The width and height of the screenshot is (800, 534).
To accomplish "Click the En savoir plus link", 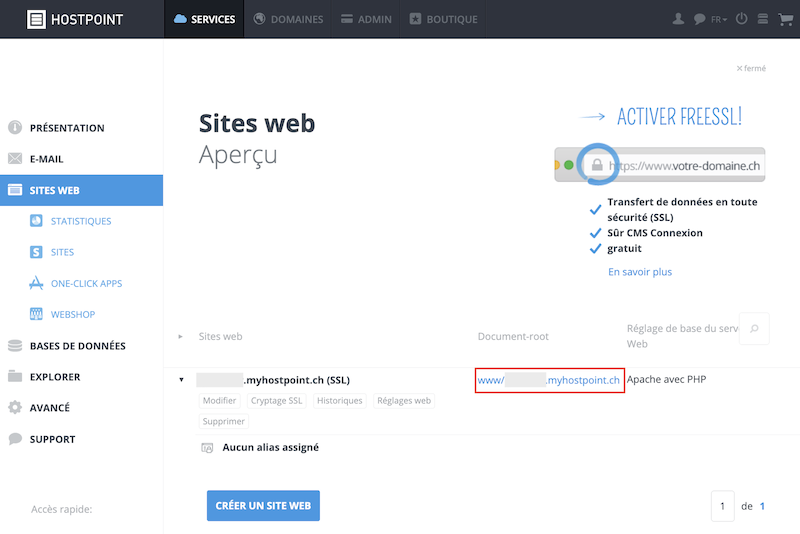I will coord(640,272).
